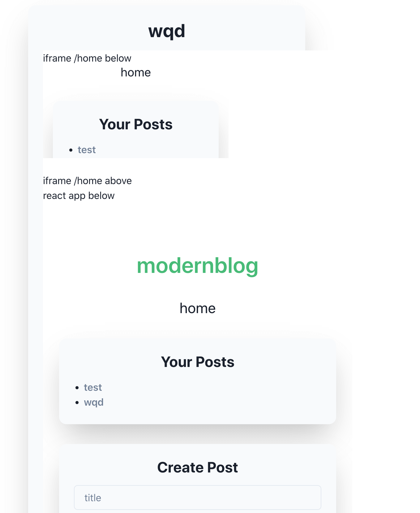This screenshot has height=513, width=420.
Task: Click the wqd page heading
Action: tap(167, 31)
